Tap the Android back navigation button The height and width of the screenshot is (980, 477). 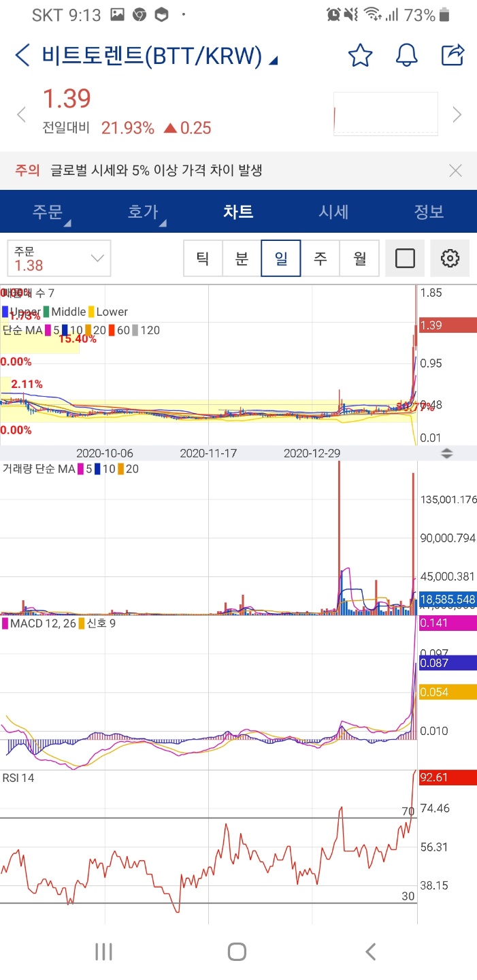click(x=371, y=951)
